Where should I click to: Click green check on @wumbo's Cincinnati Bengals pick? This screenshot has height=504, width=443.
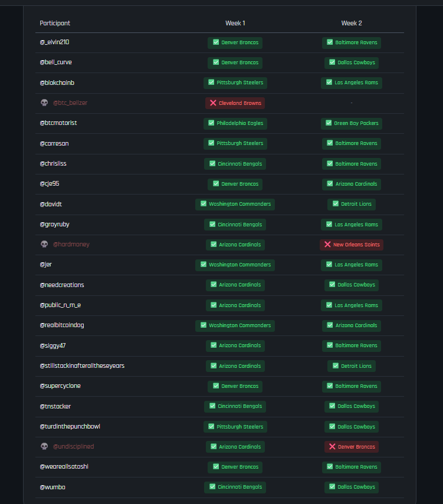point(212,487)
